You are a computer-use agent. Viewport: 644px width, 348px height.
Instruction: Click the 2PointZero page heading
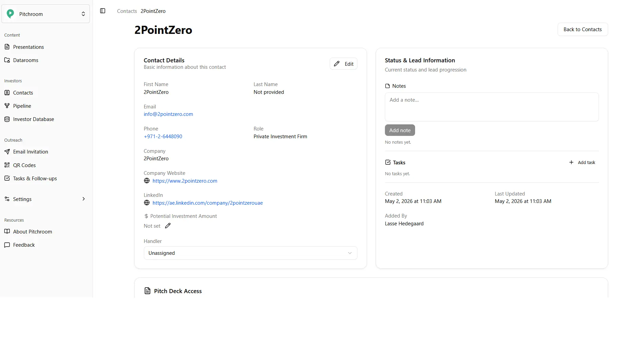tap(163, 30)
